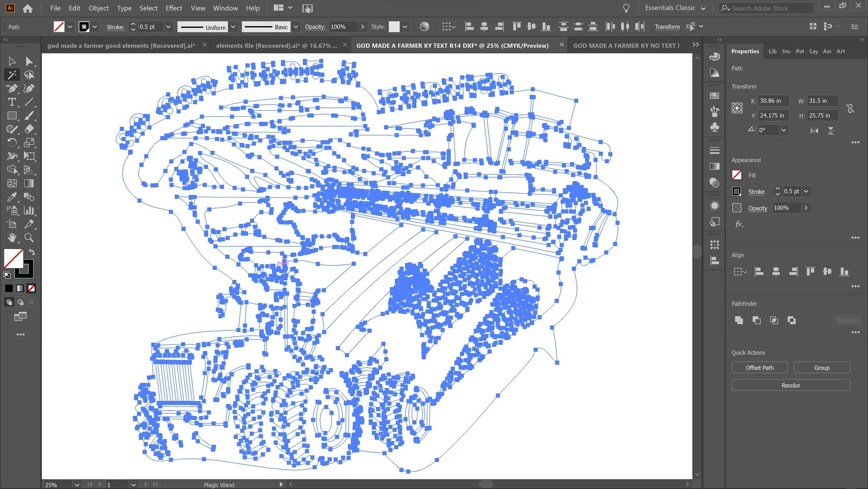Select the Type tool
Viewport: 868px width, 489px height.
(x=12, y=102)
